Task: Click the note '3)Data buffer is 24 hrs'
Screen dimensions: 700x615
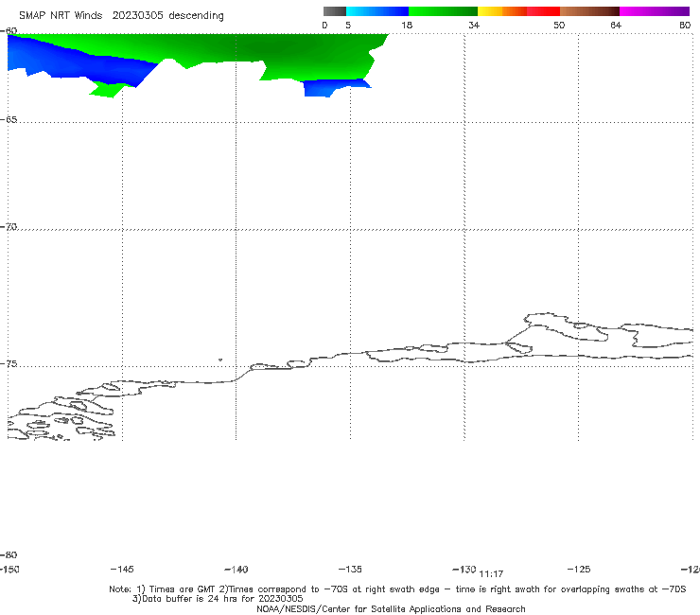Action: click(x=218, y=599)
